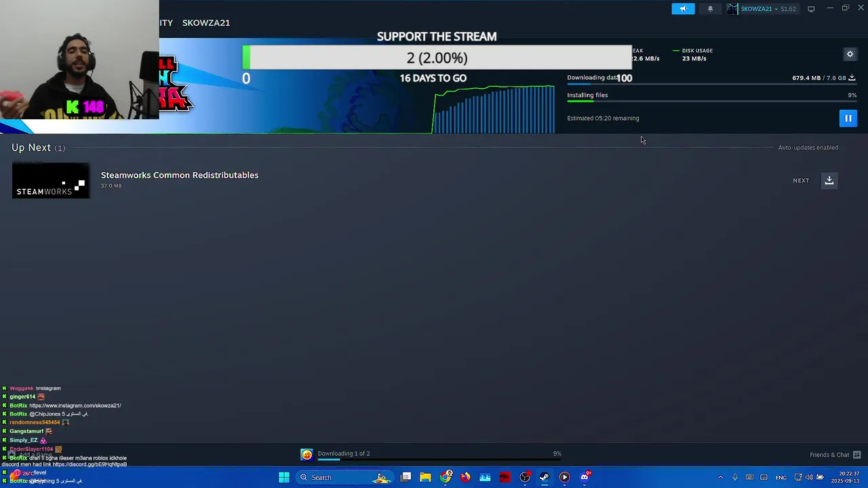Viewport: 868px width, 488px height.
Task: Open SKOWZA21 profile tab in navigation
Action: tap(206, 22)
